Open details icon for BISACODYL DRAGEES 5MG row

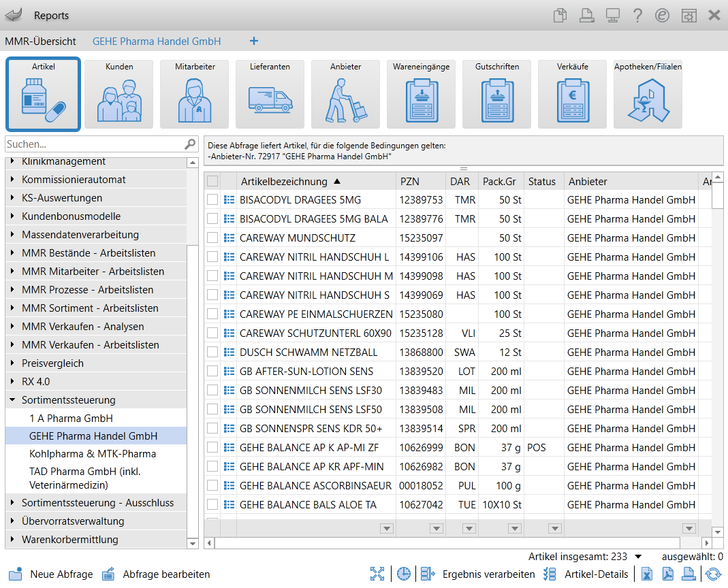[229, 199]
